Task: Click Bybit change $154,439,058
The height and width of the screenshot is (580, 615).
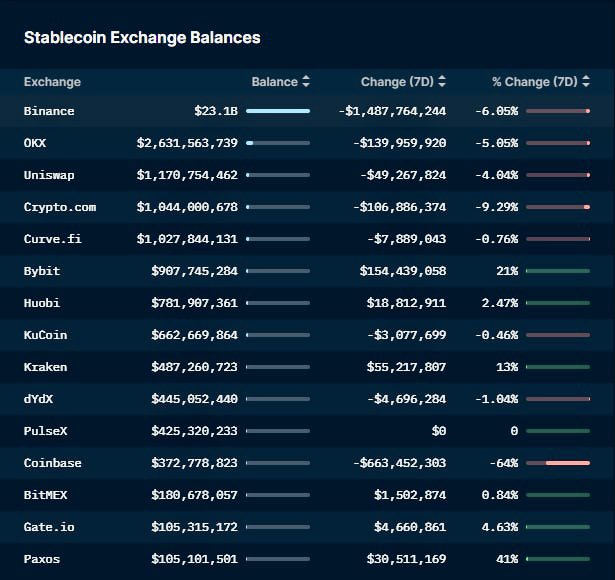Action: tap(403, 271)
